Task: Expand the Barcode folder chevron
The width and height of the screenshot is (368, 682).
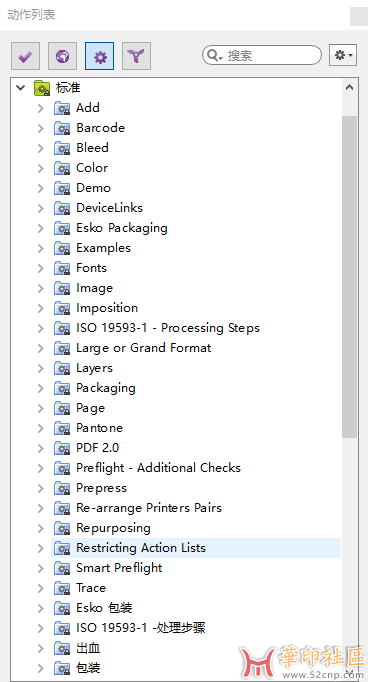Action: [x=40, y=128]
